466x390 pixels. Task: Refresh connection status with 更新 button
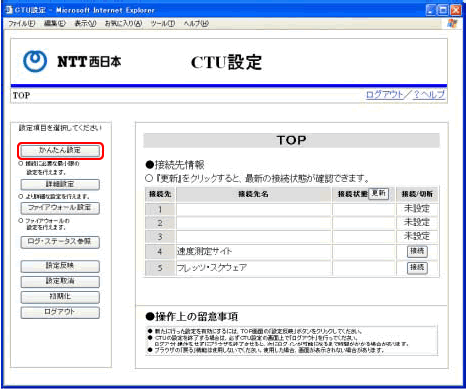click(x=379, y=193)
